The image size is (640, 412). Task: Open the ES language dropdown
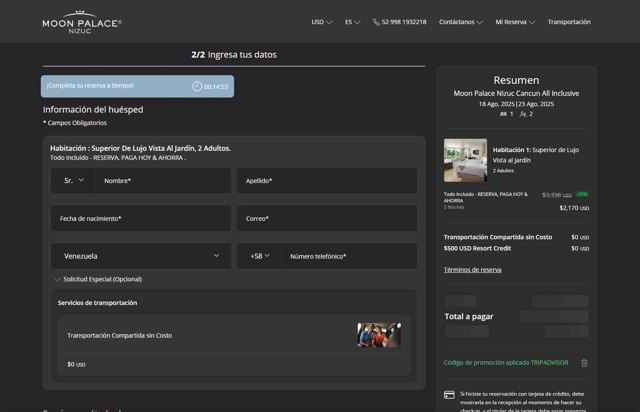pos(352,22)
